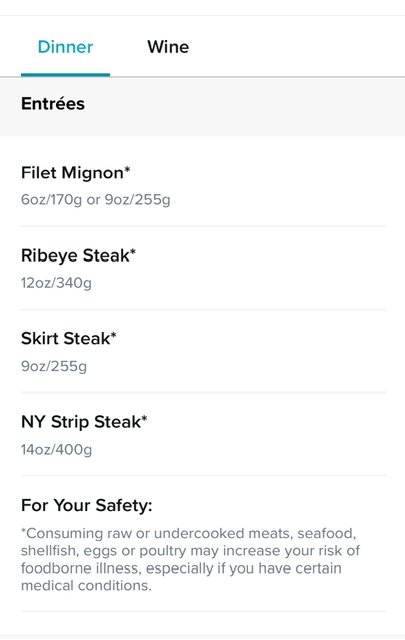This screenshot has height=640, width=405.
Task: Tap the medical conditions line of disclaimer
Action: click(86, 586)
